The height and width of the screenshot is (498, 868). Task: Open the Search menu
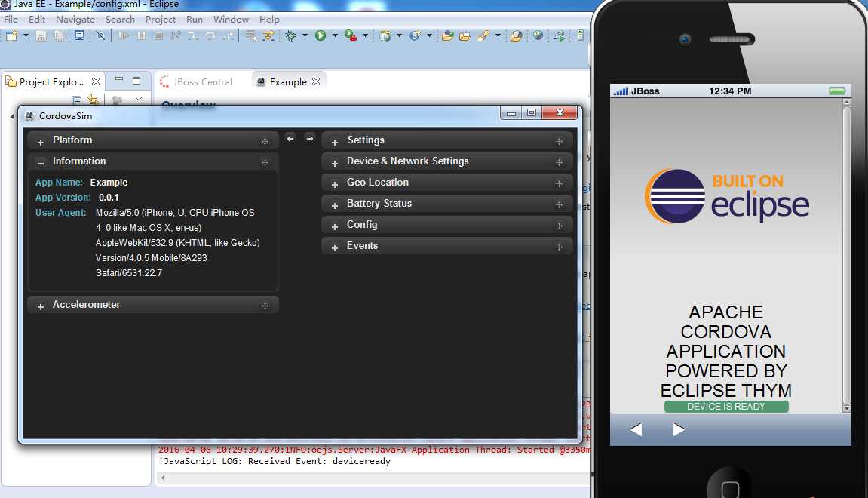(x=120, y=20)
